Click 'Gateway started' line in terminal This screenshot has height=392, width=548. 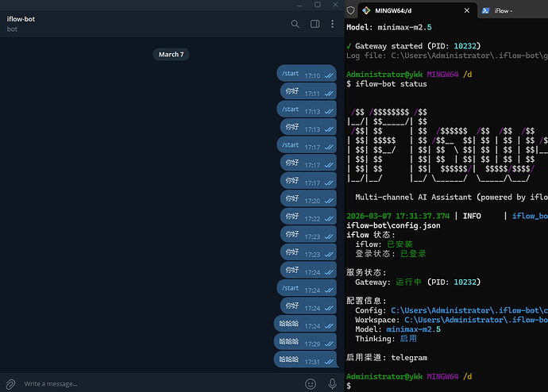[414, 46]
